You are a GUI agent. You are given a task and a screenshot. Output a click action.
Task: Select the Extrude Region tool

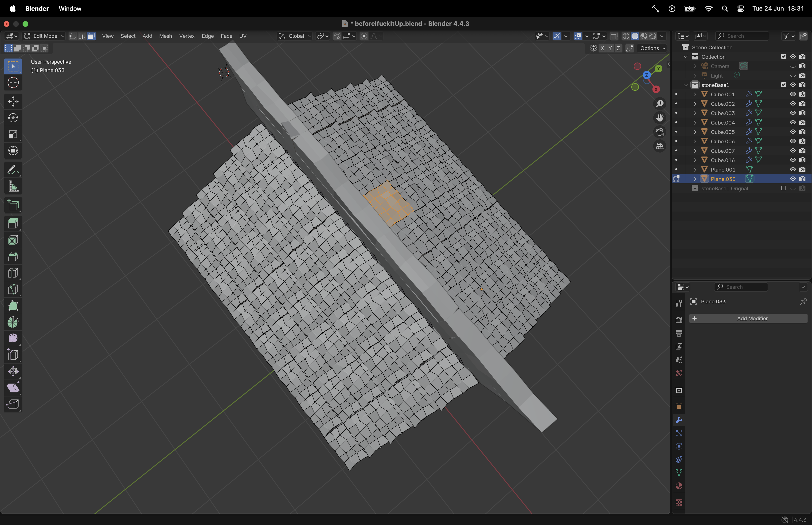13,224
